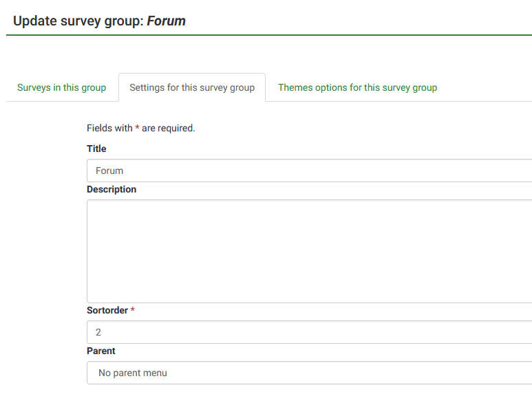Open the Parent dropdown menu
Screen dimensions: 532x405
tap(310, 373)
